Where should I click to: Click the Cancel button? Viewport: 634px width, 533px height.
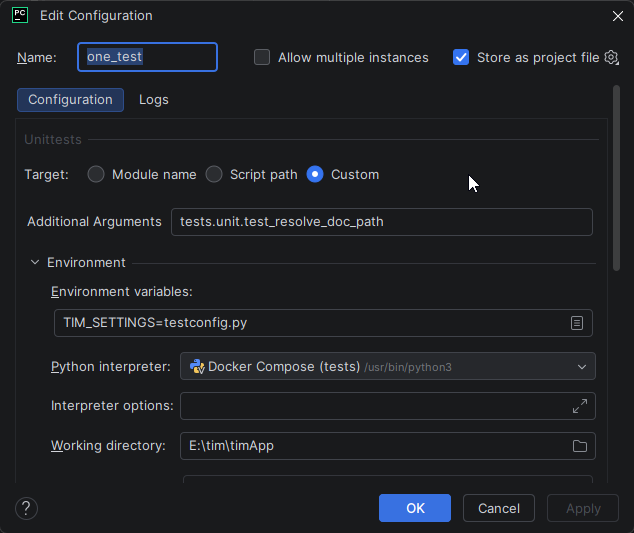498,508
